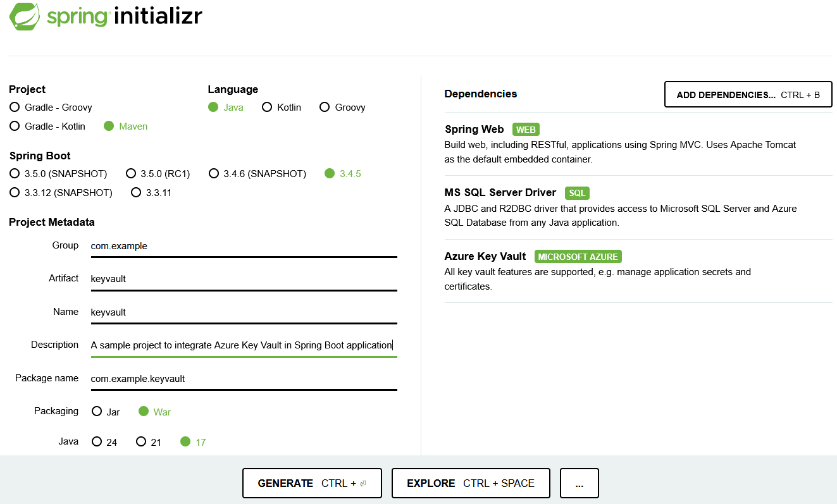Choose Groovy as the language
Viewport: 837px width, 504px height.
pos(342,108)
